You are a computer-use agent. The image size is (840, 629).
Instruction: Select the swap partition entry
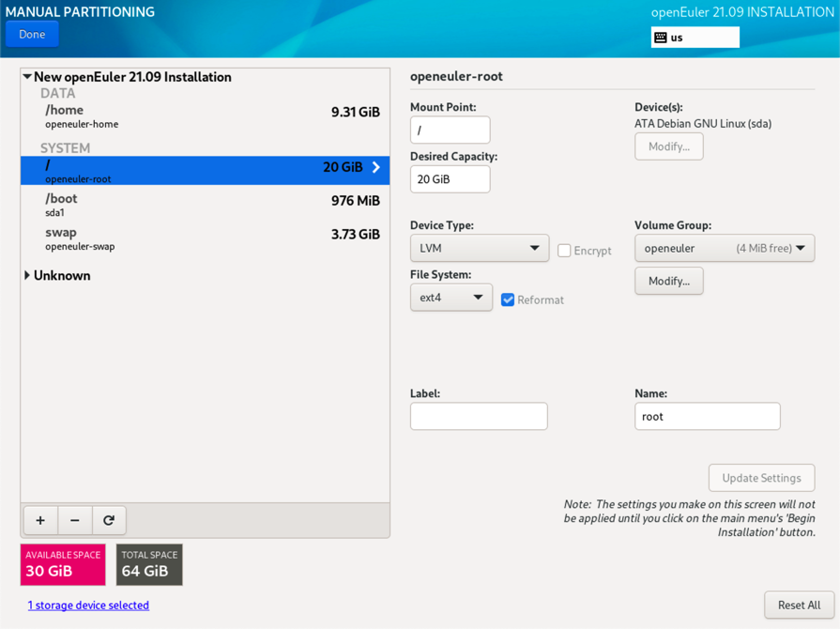click(x=205, y=238)
